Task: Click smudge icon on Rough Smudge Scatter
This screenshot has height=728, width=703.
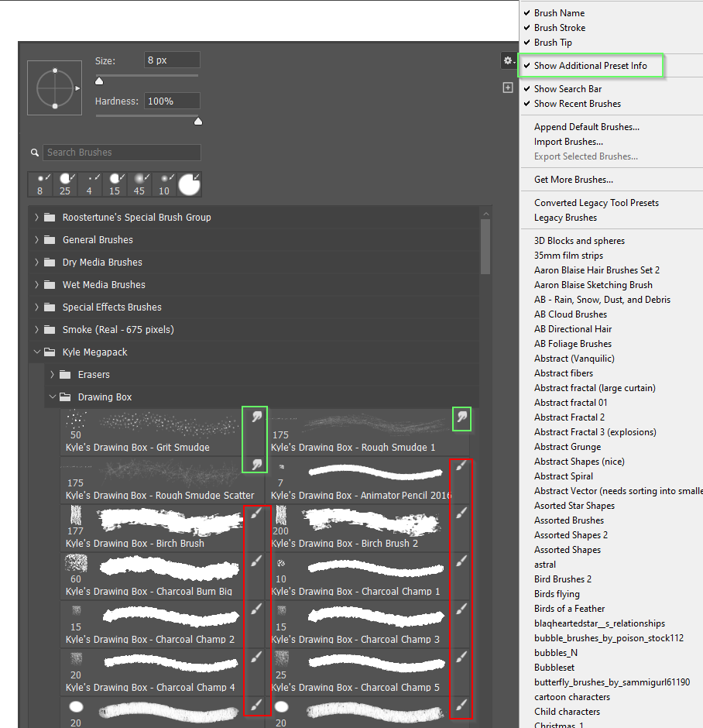Action: 257,464
